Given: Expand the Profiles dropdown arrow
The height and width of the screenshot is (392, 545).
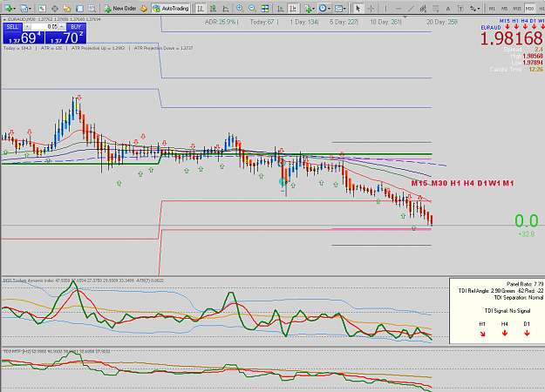Looking at the screenshot, I should pos(30,9).
